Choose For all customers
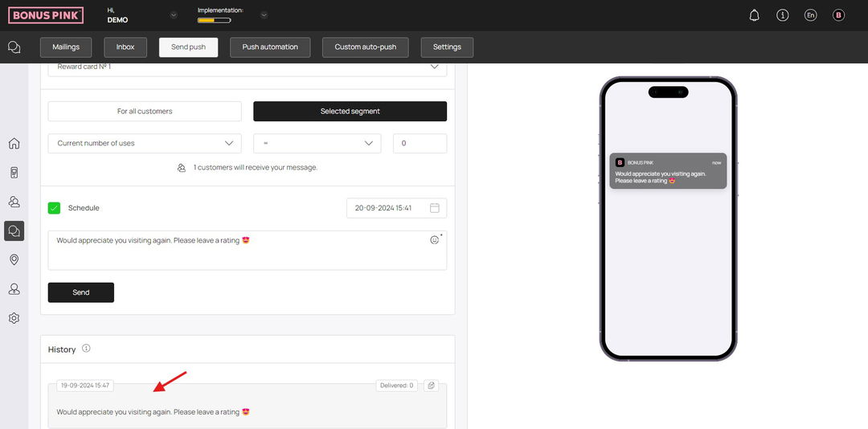This screenshot has width=868, height=429. (145, 111)
